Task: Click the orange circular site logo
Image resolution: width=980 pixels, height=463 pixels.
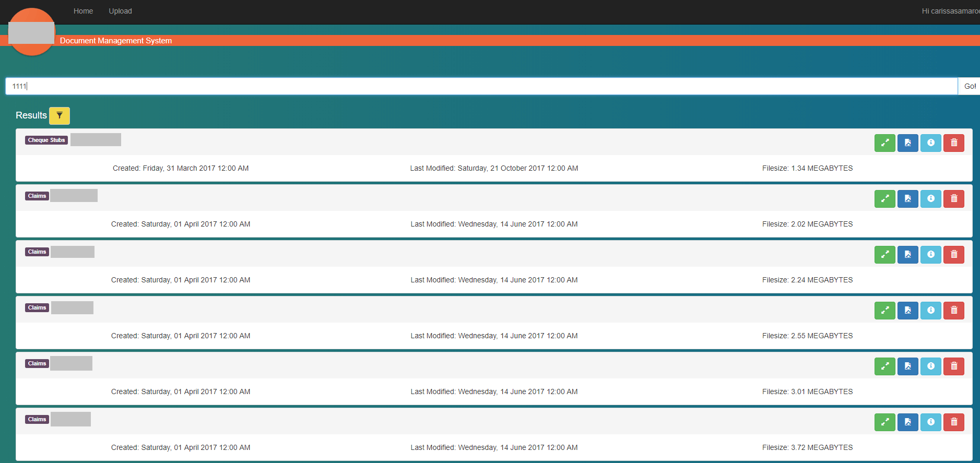Action: [32, 32]
